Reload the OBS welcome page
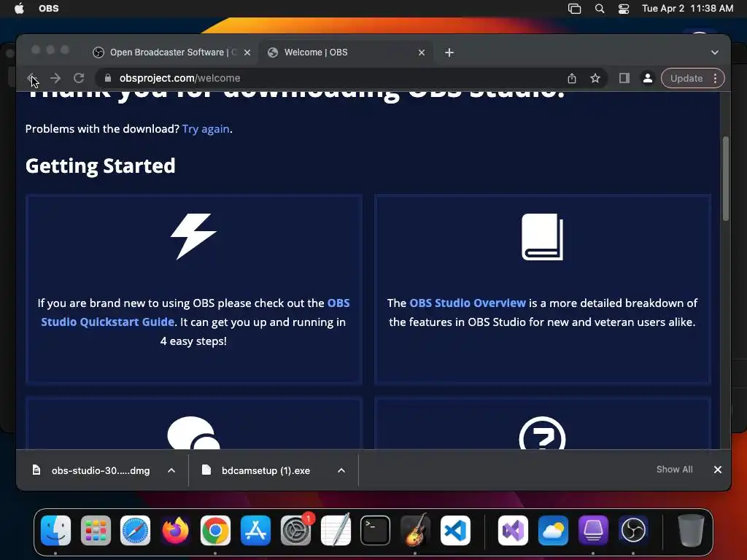 [79, 78]
